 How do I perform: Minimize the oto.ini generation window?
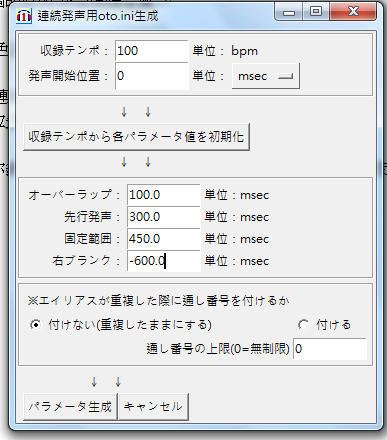(289, 12)
